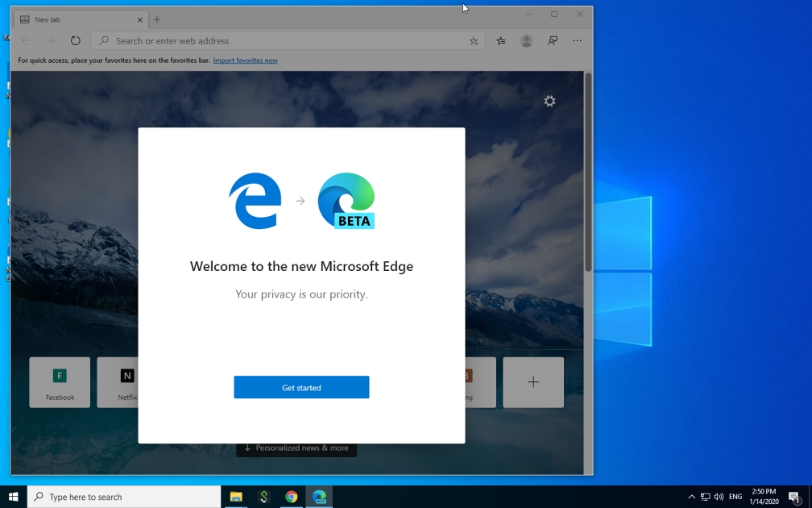Screen dimensions: 812x508
Task: Open the taskbar clock showing 2:50 PM
Action: [764, 497]
